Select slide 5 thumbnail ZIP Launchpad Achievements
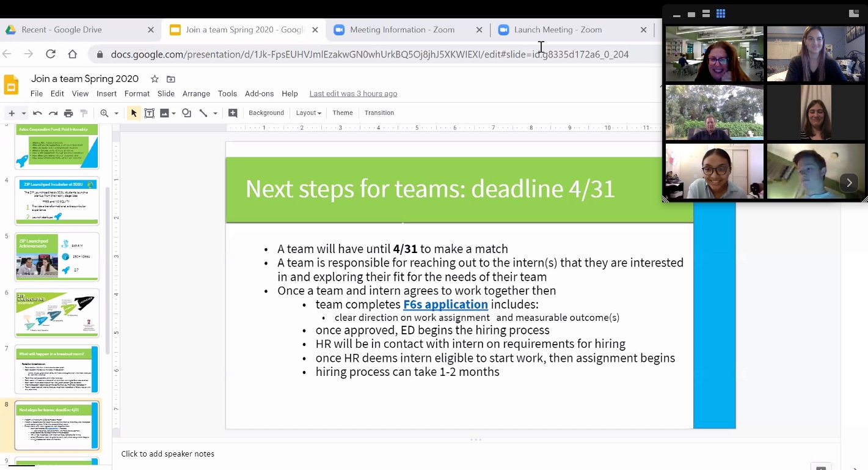 [57, 257]
